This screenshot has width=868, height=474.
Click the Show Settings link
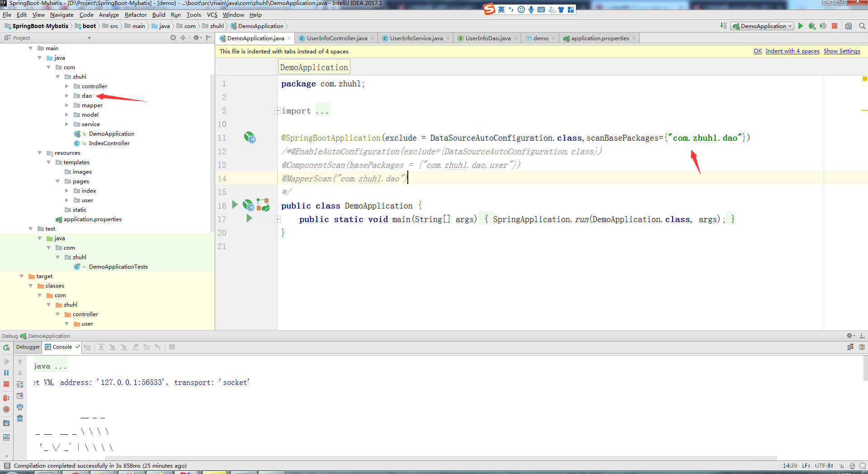point(842,51)
